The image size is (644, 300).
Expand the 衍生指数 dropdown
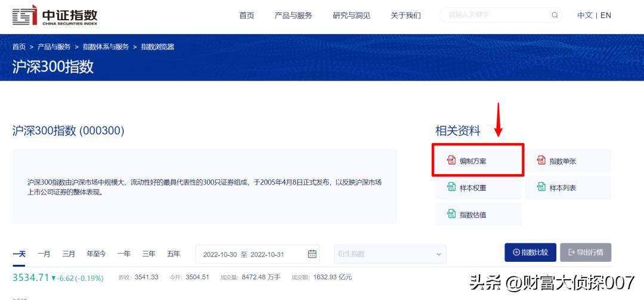click(390, 254)
